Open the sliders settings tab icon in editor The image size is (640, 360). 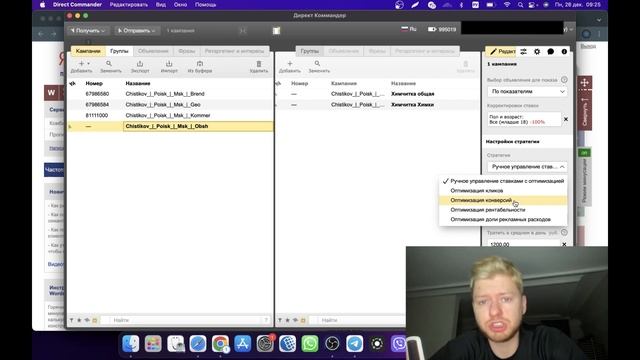tap(523, 51)
